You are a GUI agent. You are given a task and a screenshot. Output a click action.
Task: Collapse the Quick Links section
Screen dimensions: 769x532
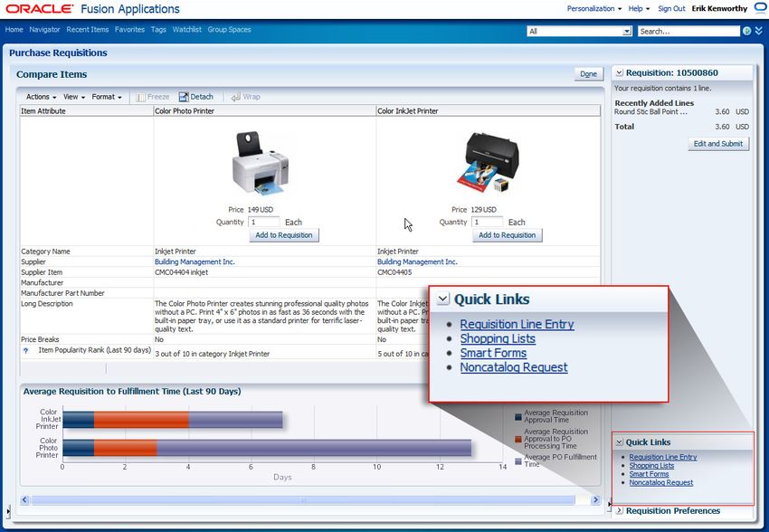(619, 442)
